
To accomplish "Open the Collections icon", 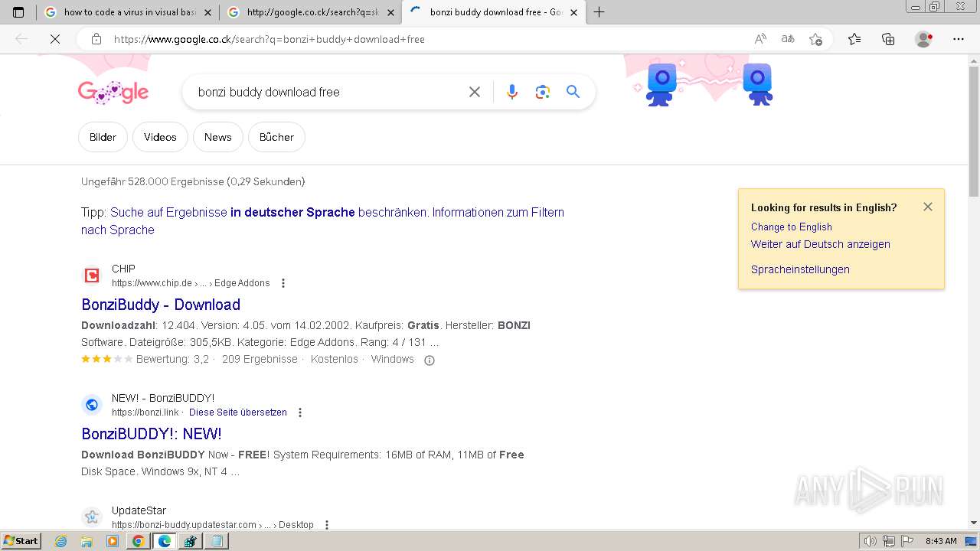I will pyautogui.click(x=888, y=39).
